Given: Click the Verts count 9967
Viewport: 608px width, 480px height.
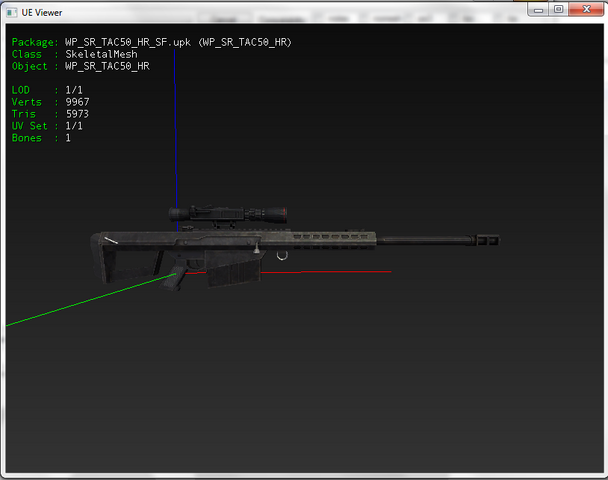Looking at the screenshot, I should 77,102.
